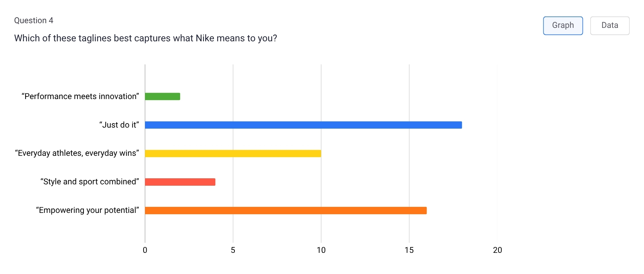
Task: Click the yellow "Everyday athletes" bar
Action: 233,153
